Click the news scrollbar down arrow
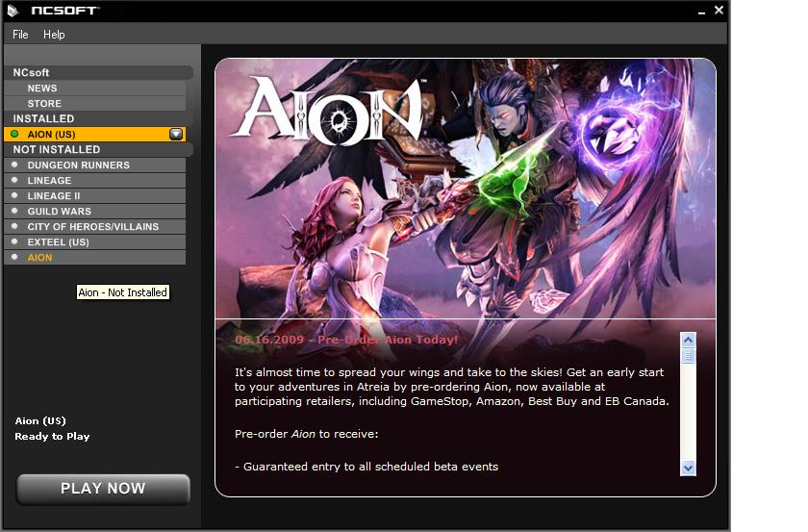808x532 pixels. click(688, 469)
